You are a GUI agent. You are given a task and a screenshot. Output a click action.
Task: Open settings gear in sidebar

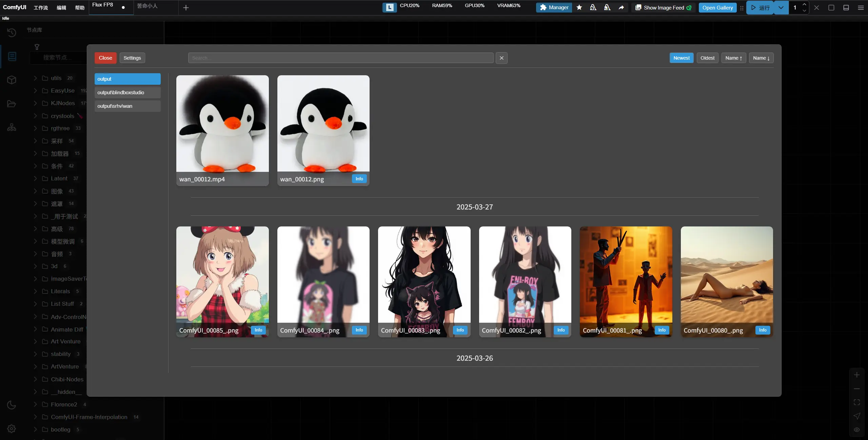(x=12, y=429)
